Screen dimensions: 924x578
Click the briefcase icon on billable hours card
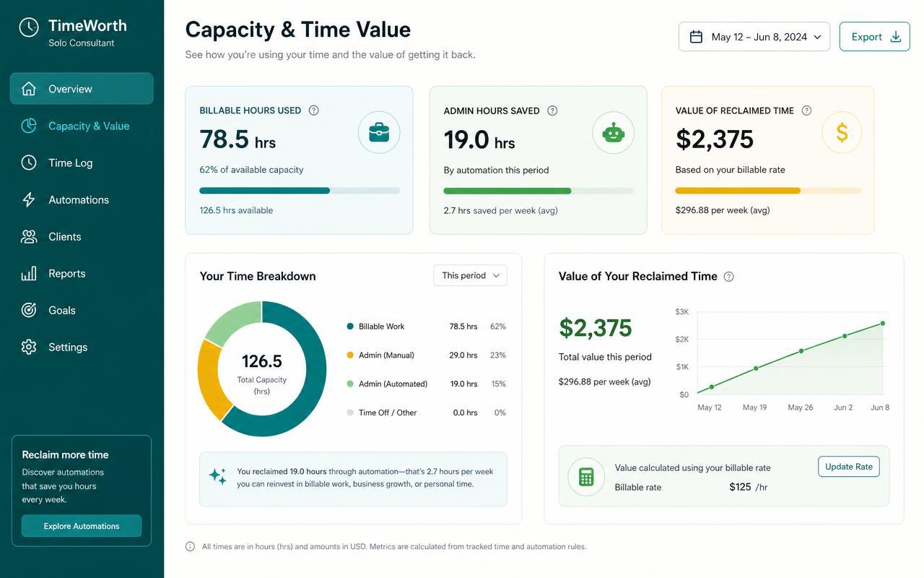point(379,132)
